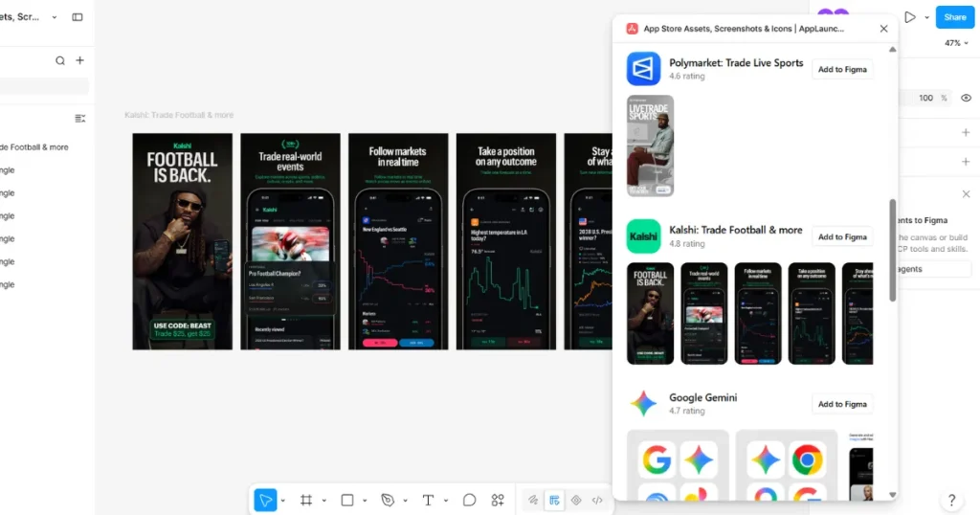Open the Actions and resources tool
This screenshot has height=515, width=980.
pos(498,500)
